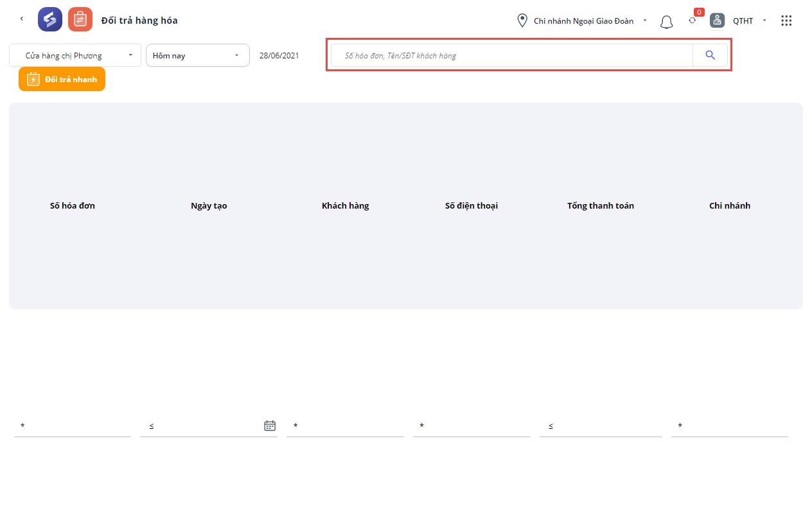Sort by the Số điện thoại column header
This screenshot has width=812, height=518.
pyautogui.click(x=472, y=206)
